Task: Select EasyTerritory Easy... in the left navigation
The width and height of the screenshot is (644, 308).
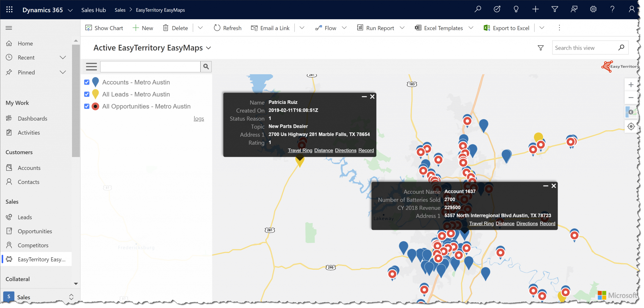Action: point(42,259)
